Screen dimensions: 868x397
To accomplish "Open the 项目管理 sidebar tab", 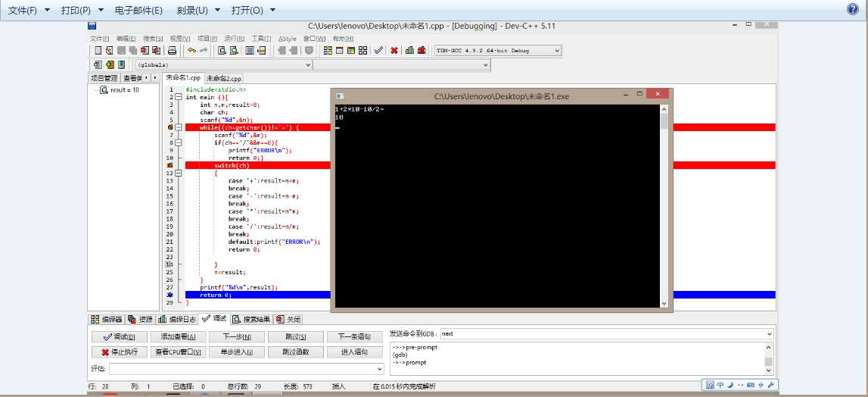I will pos(104,78).
